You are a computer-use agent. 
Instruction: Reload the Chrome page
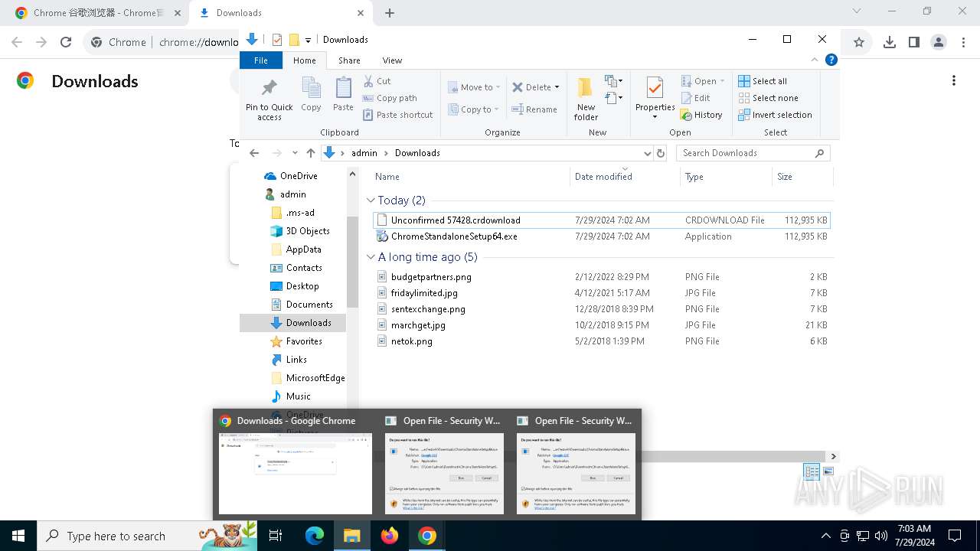[66, 43]
